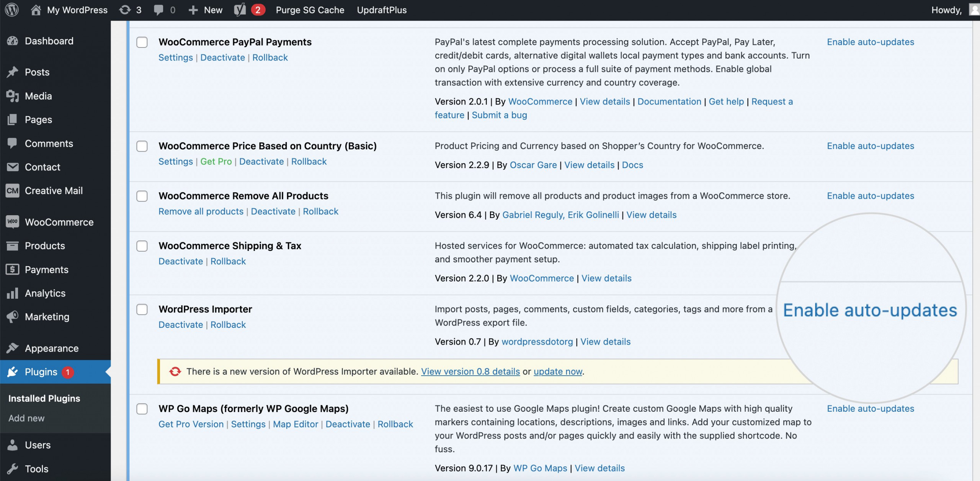Check the Price Based on Country checkbox
This screenshot has width=980, height=481.
[142, 146]
